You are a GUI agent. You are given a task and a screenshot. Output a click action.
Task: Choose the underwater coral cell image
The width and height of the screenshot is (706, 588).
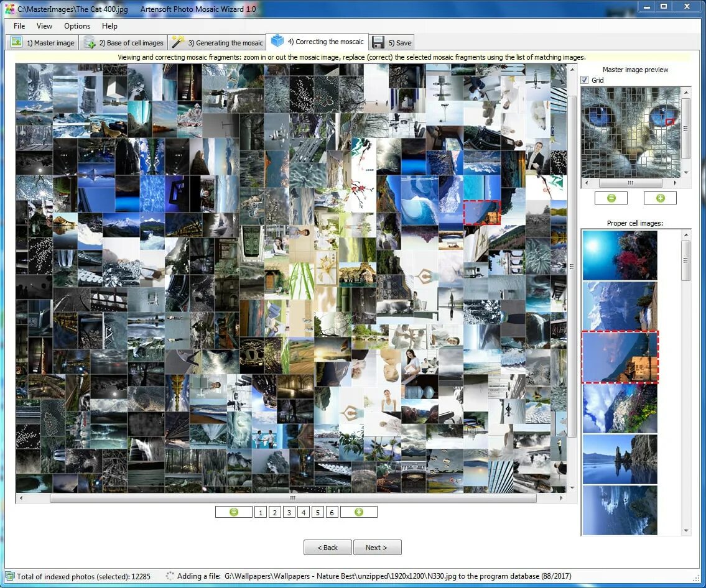[620, 255]
